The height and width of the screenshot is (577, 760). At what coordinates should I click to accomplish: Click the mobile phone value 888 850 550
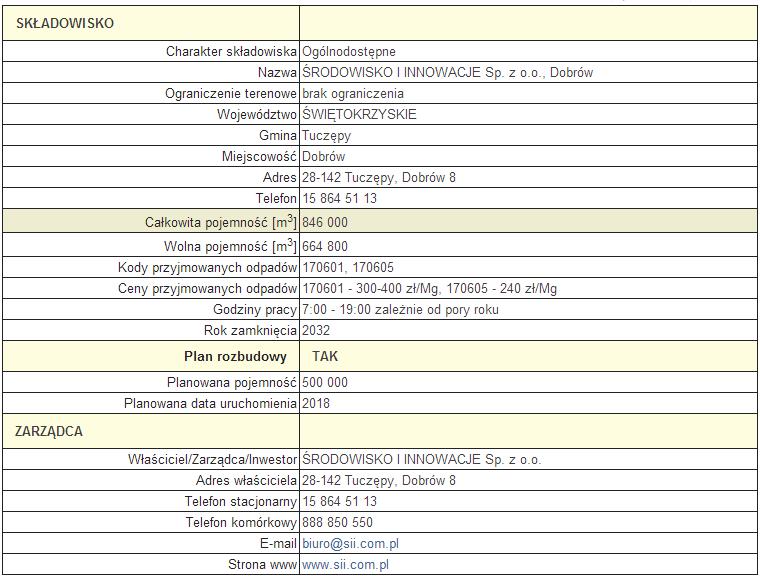coord(337,522)
